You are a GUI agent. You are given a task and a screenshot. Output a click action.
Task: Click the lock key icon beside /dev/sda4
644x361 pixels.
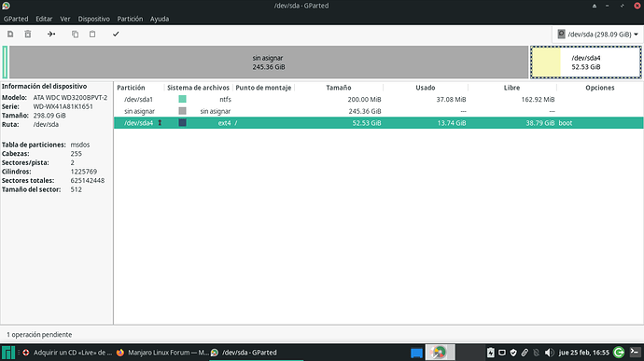(x=160, y=123)
